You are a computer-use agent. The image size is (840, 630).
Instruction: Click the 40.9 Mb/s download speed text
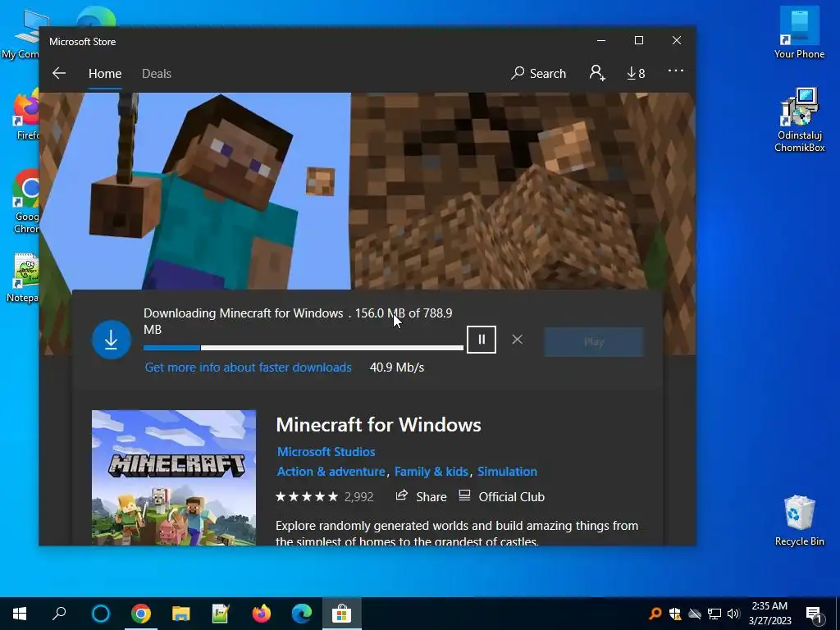pyautogui.click(x=397, y=367)
